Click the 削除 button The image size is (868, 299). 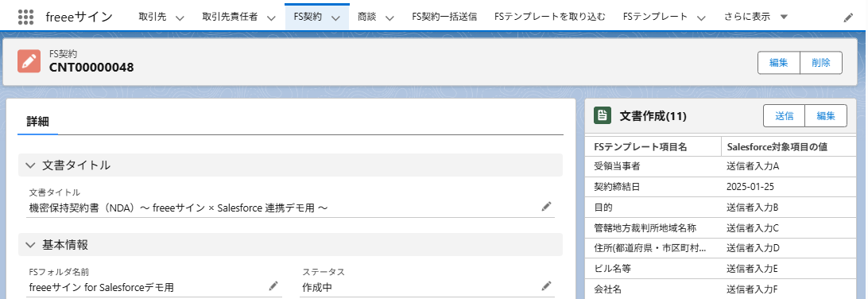point(822,63)
